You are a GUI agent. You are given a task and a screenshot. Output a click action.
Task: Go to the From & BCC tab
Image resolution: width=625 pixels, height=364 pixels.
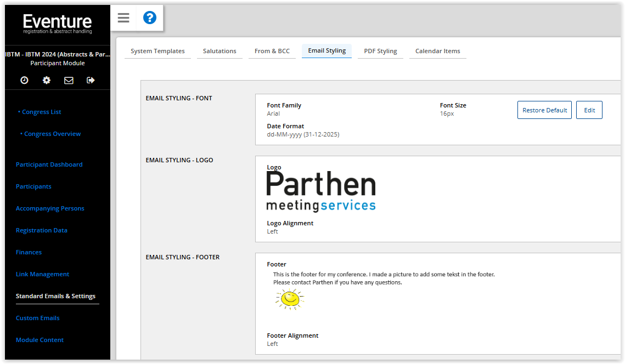pos(272,51)
